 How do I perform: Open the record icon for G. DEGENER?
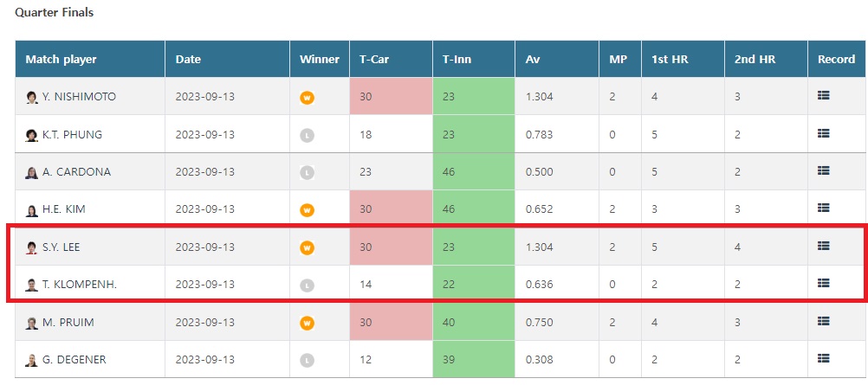[x=823, y=358]
